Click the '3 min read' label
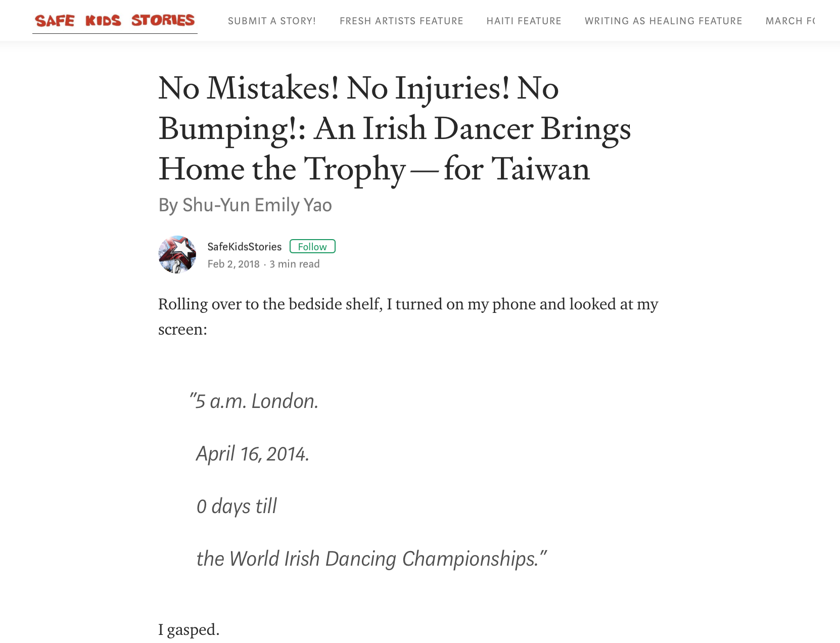This screenshot has width=840, height=643. pos(295,264)
